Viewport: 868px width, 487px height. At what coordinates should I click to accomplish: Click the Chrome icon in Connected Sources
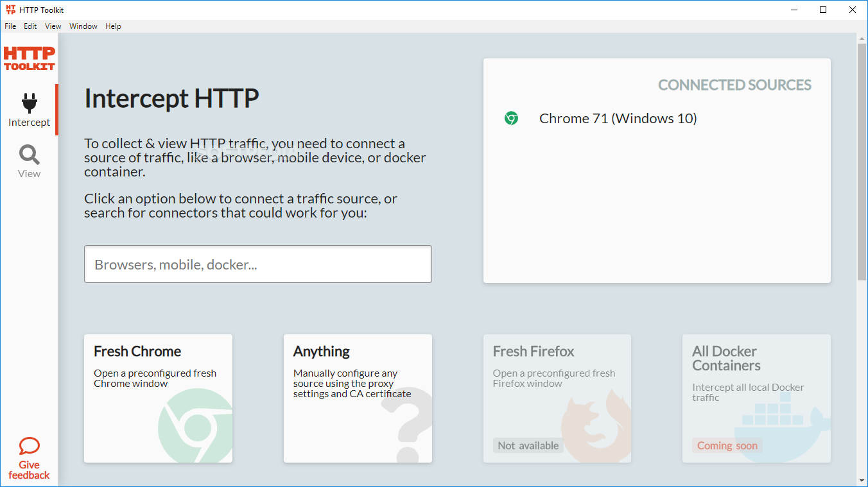(x=511, y=118)
